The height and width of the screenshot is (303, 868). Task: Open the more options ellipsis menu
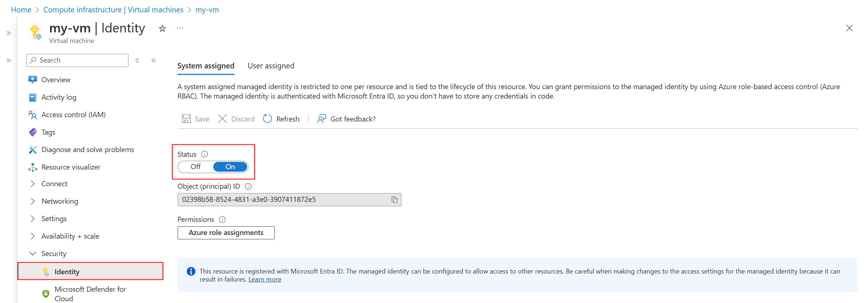tap(180, 28)
